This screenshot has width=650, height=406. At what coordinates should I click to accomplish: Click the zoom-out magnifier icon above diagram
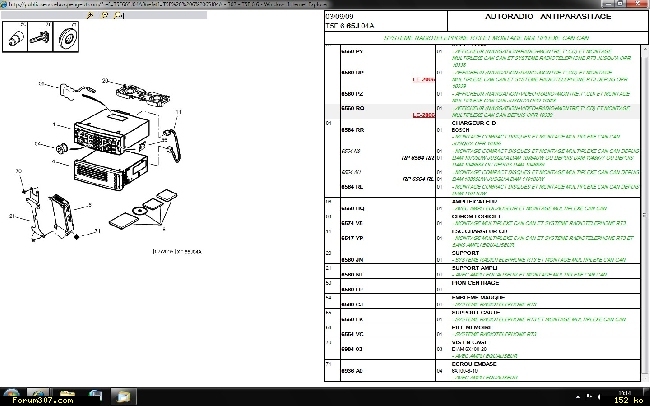click(104, 15)
